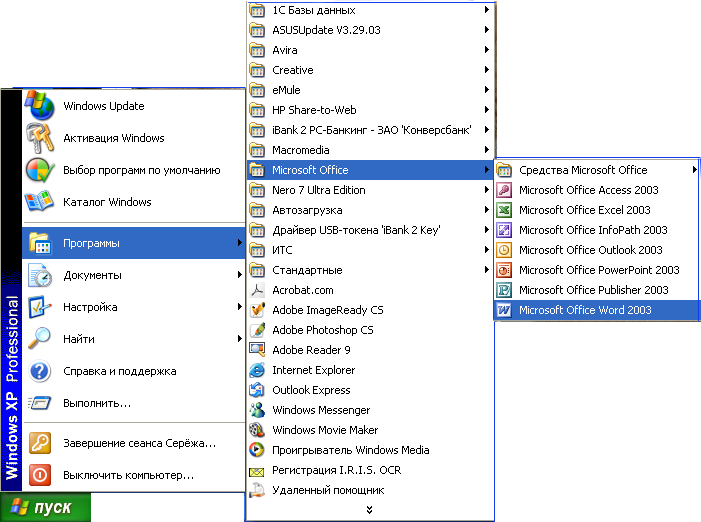
Task: Open the Программы menu item
Action: point(134,243)
